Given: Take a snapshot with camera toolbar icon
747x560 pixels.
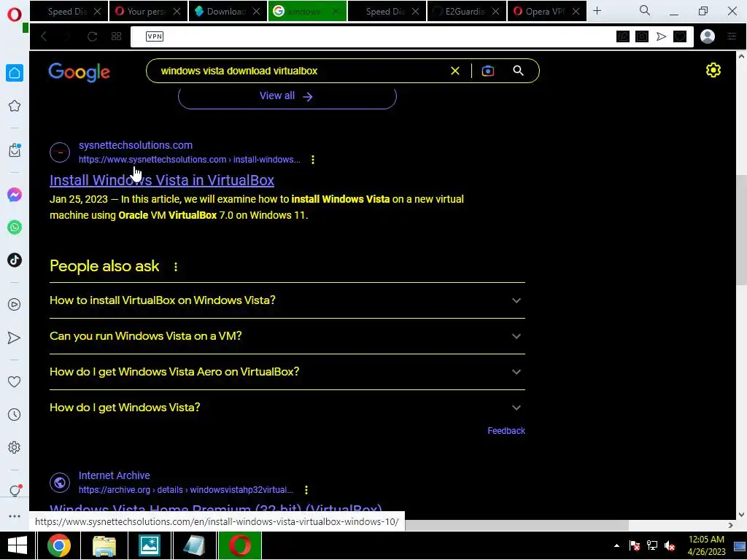Looking at the screenshot, I should 642,36.
